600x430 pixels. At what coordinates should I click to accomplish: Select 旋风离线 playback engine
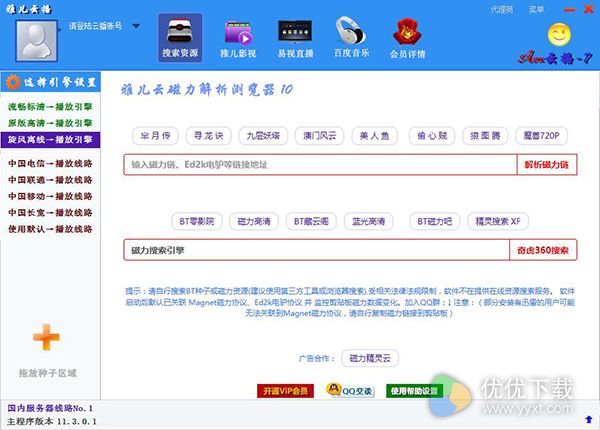[x=50, y=140]
